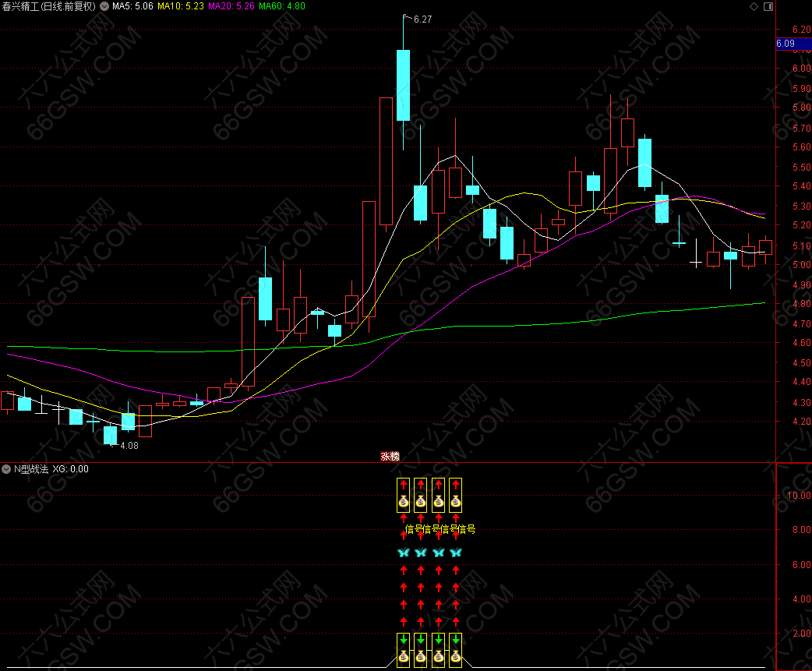
Task: Click the blue 6.09 price tag
Action: point(793,44)
